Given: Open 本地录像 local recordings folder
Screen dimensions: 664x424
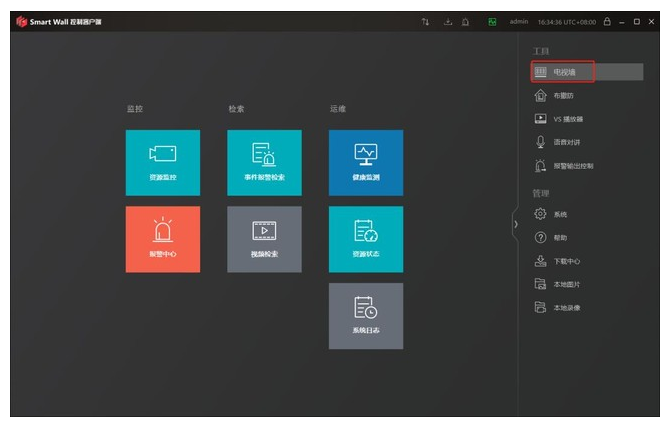Looking at the screenshot, I should click(566, 307).
